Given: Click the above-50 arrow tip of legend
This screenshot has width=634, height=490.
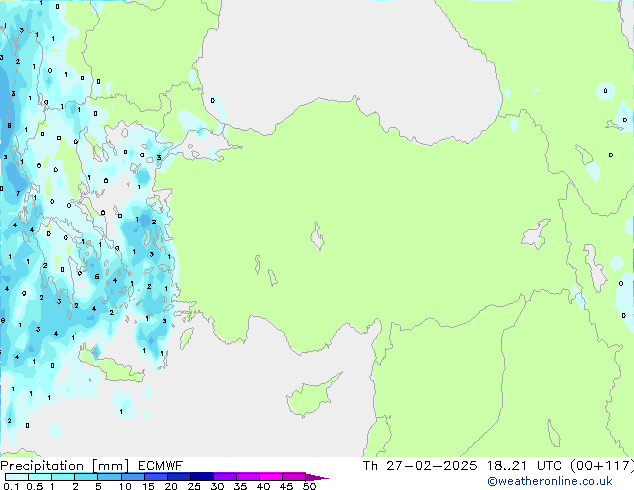Looking at the screenshot, I should click(317, 477).
